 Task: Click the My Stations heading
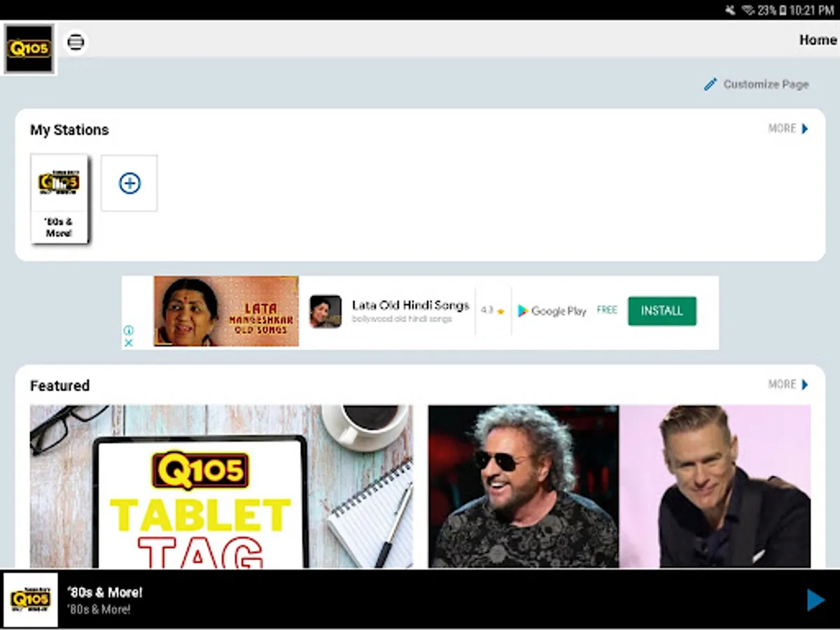pos(69,130)
